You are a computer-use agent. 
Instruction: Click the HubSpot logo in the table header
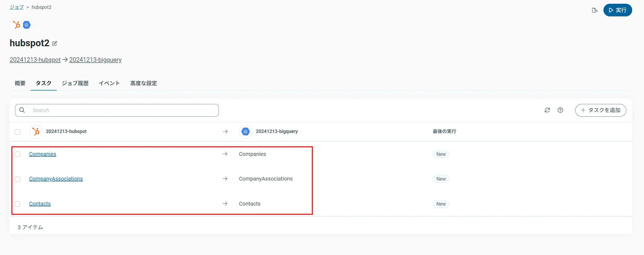(36, 131)
